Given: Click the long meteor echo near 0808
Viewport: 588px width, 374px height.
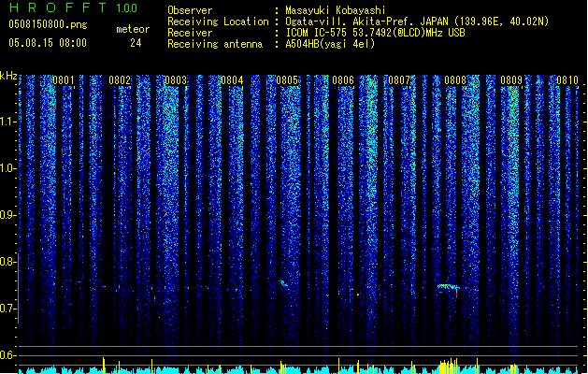Looking at the screenshot, I should [x=449, y=287].
